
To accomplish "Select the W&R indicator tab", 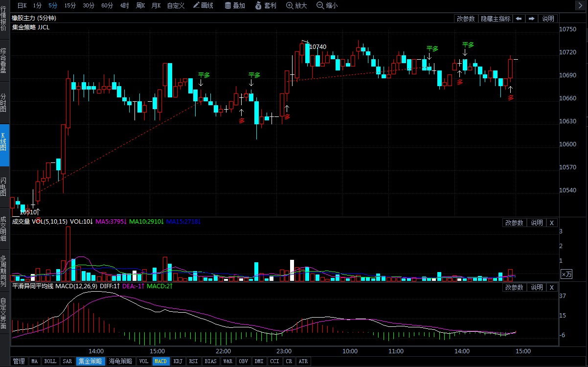I will (x=227, y=362).
